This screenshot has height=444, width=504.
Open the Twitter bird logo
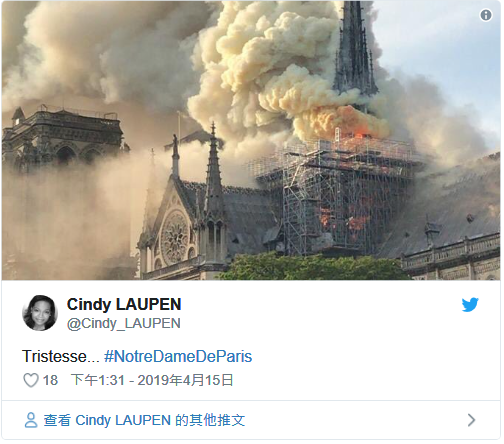point(472,306)
